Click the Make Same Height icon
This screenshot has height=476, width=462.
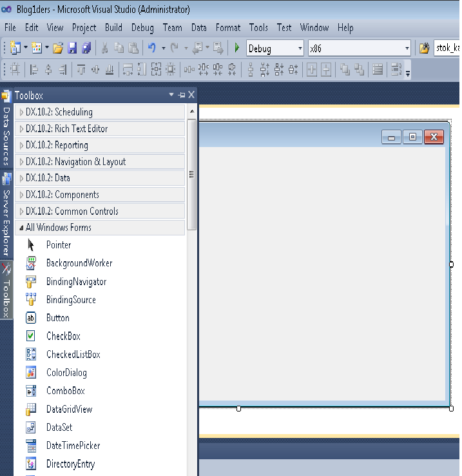click(x=142, y=70)
